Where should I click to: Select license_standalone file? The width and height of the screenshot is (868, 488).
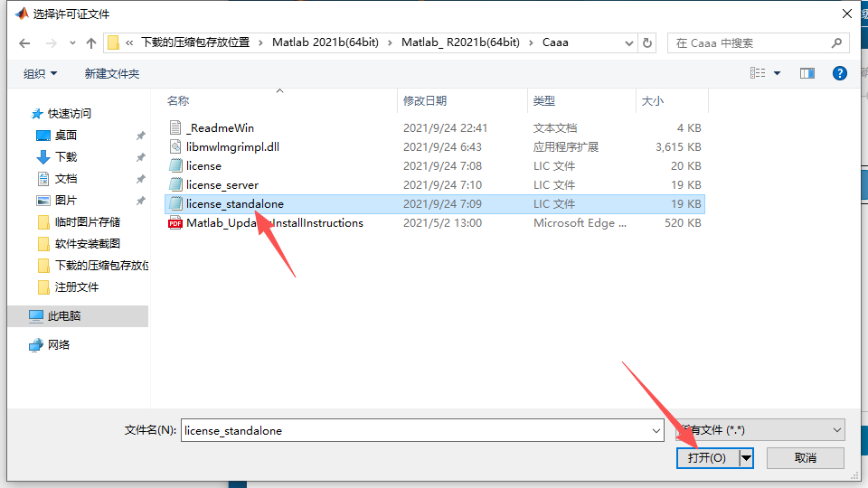[435, 203]
